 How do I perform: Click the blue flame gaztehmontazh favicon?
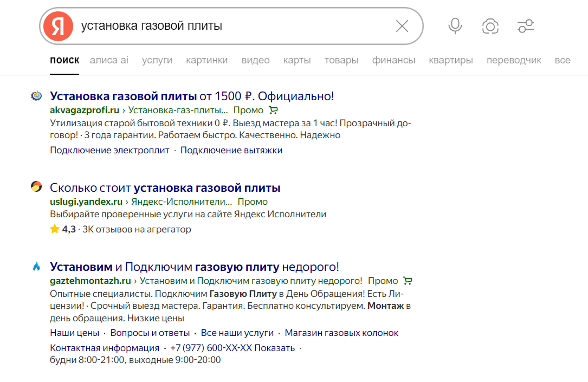click(x=36, y=267)
